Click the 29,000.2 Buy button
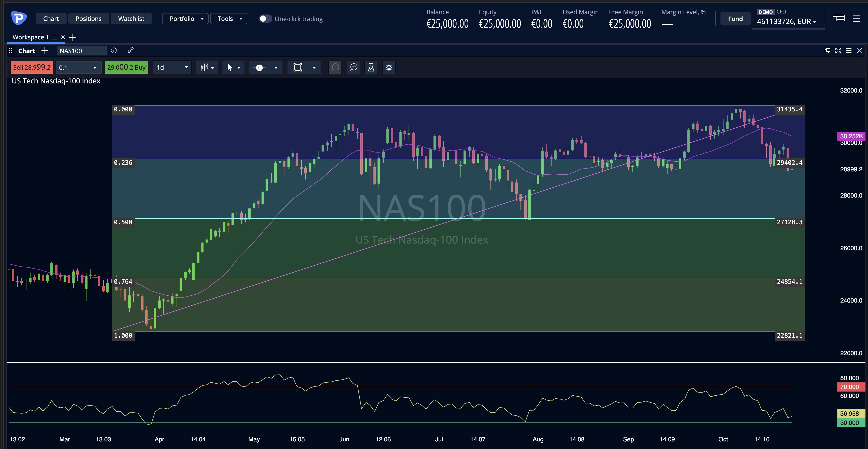The image size is (868, 449). click(126, 67)
